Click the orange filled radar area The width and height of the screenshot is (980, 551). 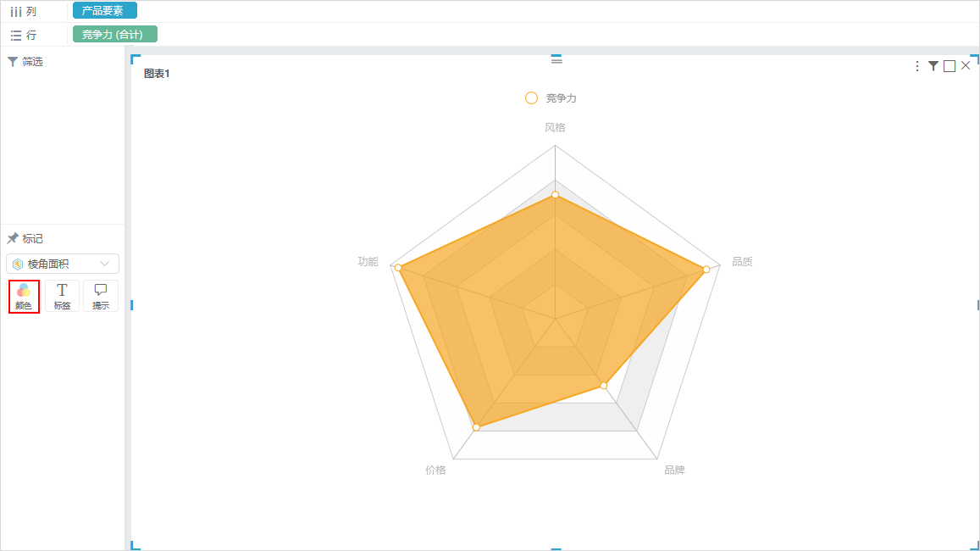point(538,300)
